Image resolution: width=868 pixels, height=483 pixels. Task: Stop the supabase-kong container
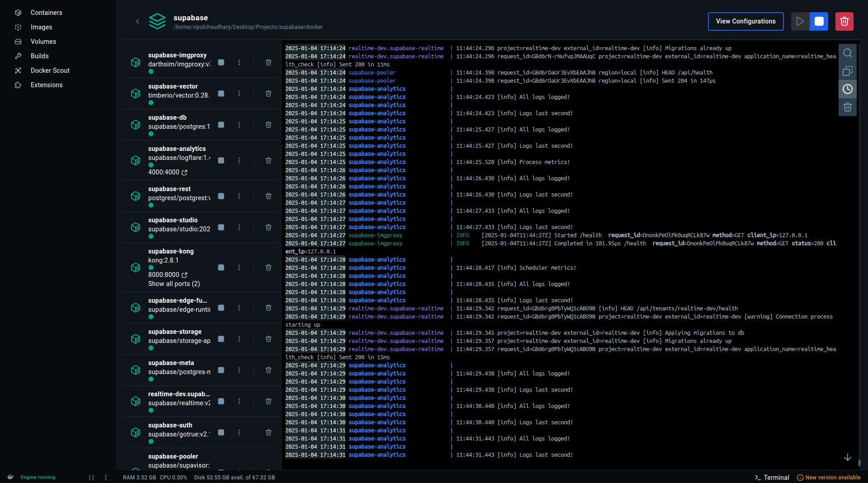(x=221, y=267)
